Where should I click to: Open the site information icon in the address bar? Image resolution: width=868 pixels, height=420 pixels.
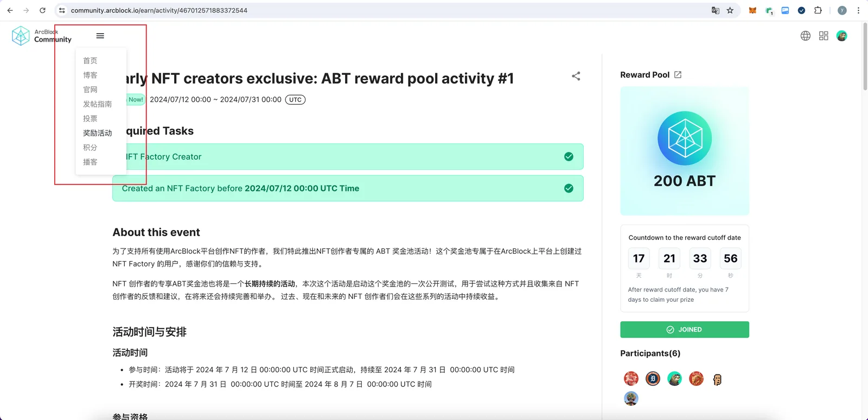tap(62, 10)
